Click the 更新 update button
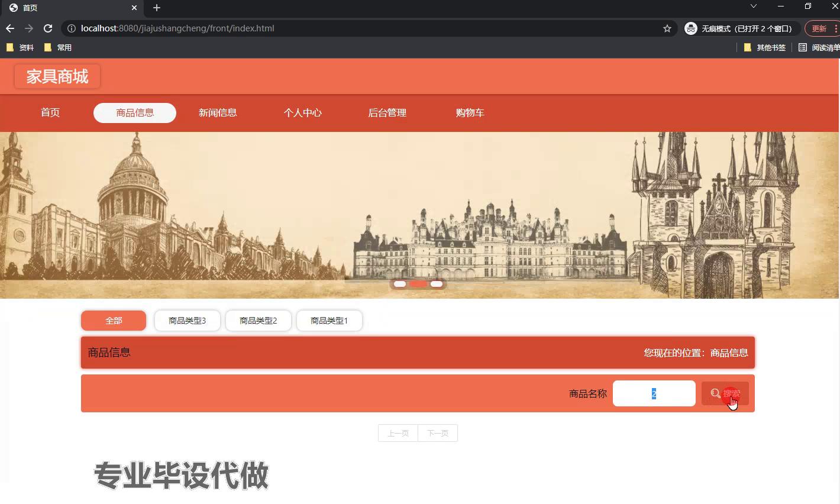Viewport: 840px width, 504px height. point(819,28)
